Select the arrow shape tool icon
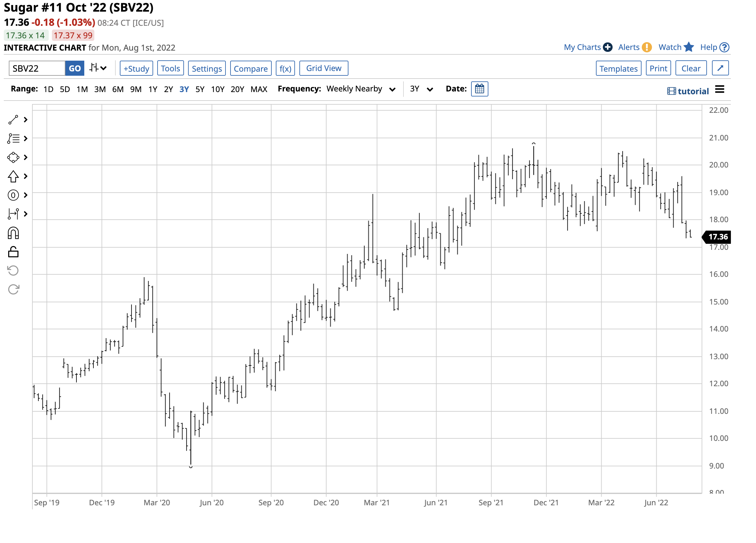The width and height of the screenshot is (756, 543). click(13, 177)
